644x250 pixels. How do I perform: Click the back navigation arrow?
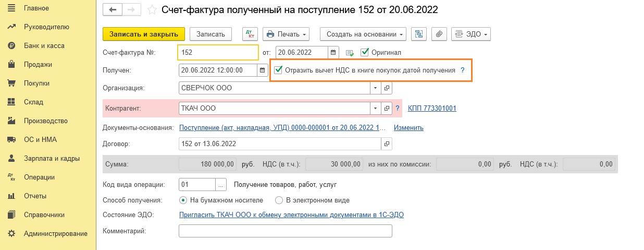point(113,9)
